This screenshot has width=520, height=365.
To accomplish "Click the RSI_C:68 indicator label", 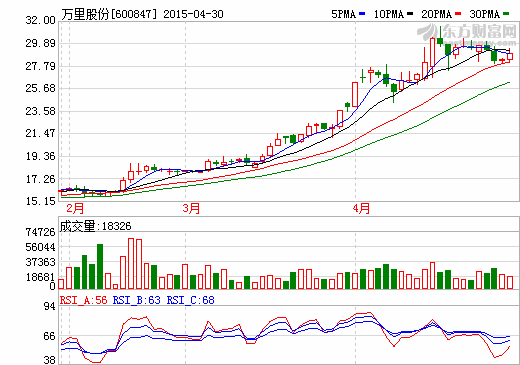I will [x=190, y=300].
